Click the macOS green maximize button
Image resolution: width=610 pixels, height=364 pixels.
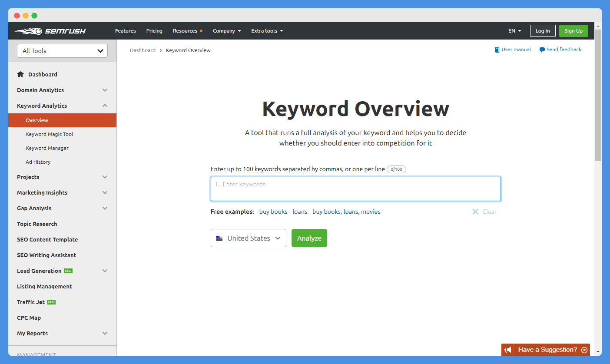click(34, 16)
